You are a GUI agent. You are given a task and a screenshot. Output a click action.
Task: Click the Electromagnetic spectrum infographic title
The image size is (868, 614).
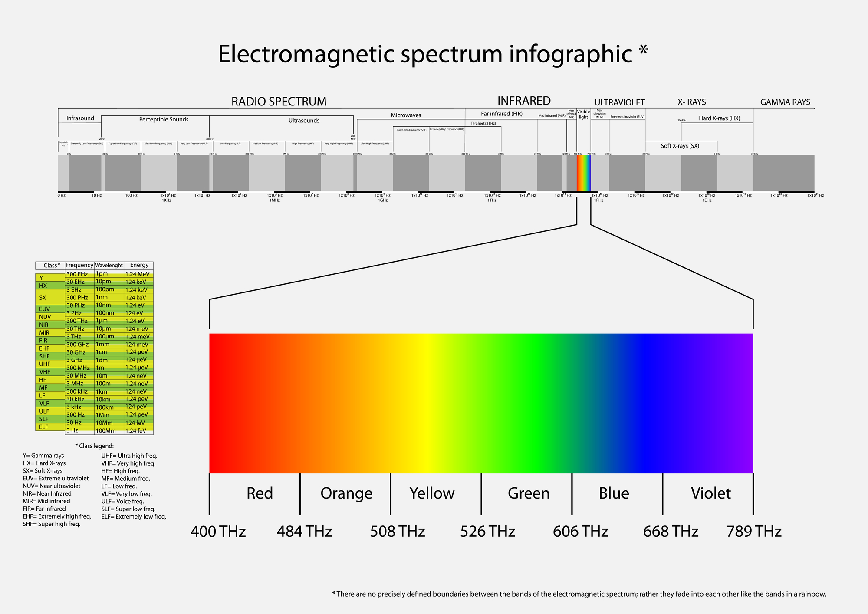(x=433, y=54)
